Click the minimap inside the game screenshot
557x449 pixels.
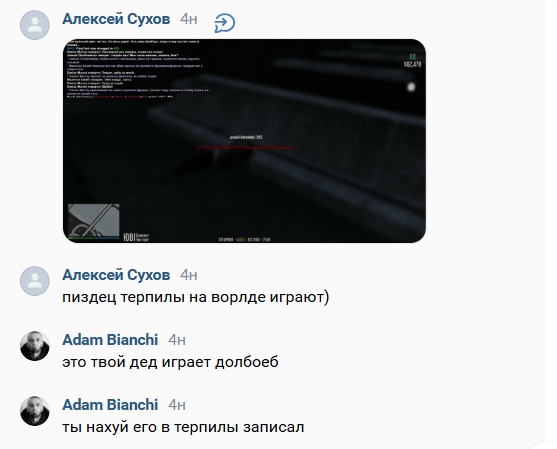point(94,221)
